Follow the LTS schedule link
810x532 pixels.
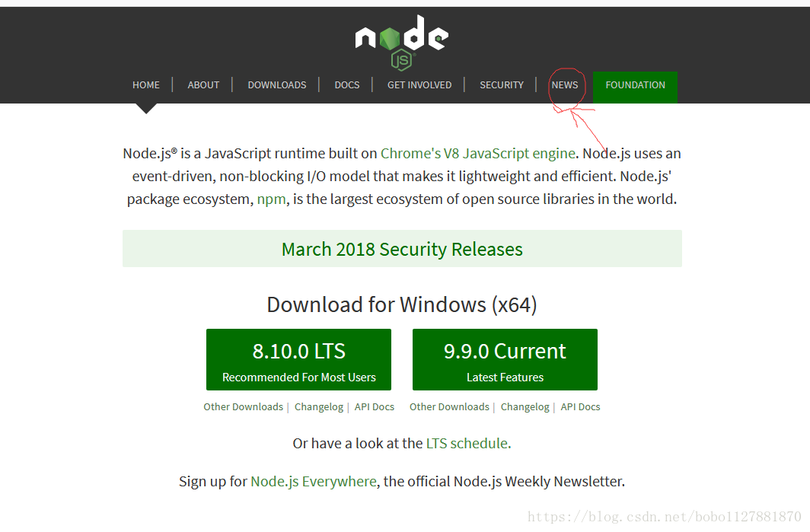[x=468, y=444]
